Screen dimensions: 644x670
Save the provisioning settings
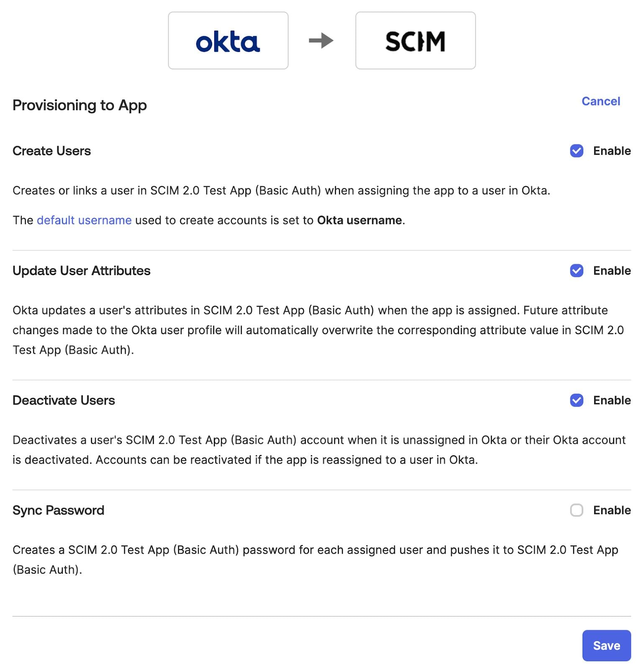pos(606,645)
